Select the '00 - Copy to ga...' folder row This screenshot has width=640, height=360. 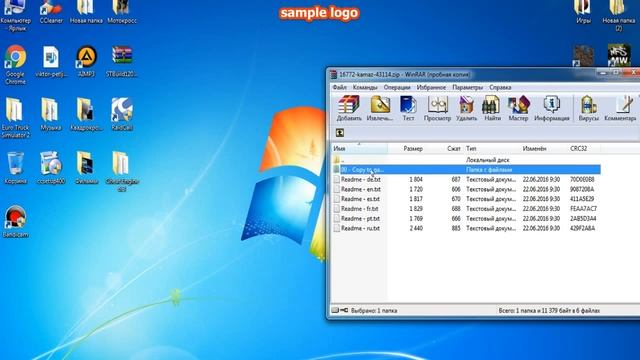click(466, 169)
